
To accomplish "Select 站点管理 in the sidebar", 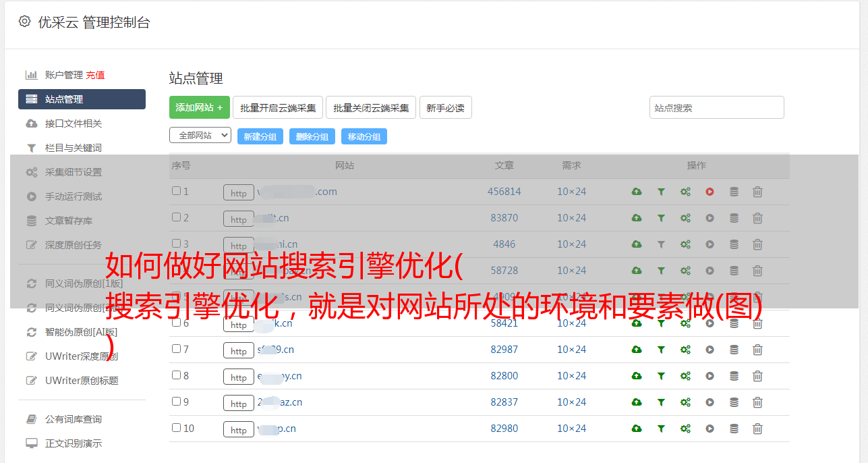I will point(82,99).
